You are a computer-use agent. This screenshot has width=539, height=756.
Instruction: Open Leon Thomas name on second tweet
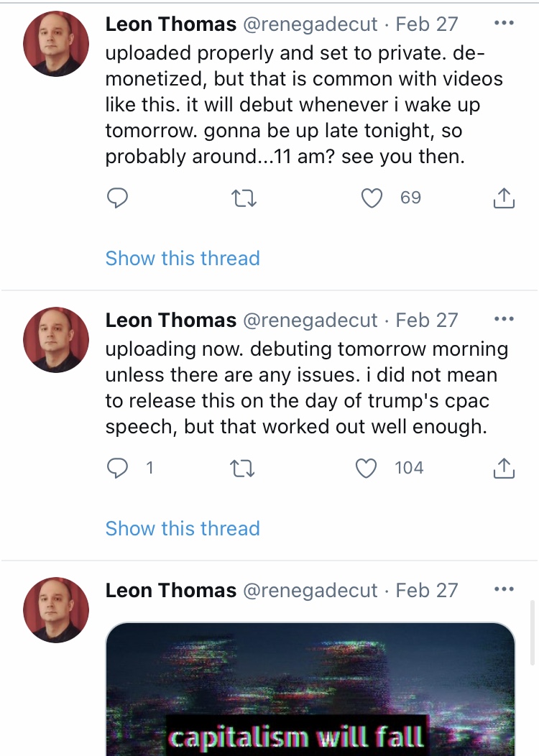[x=170, y=320]
